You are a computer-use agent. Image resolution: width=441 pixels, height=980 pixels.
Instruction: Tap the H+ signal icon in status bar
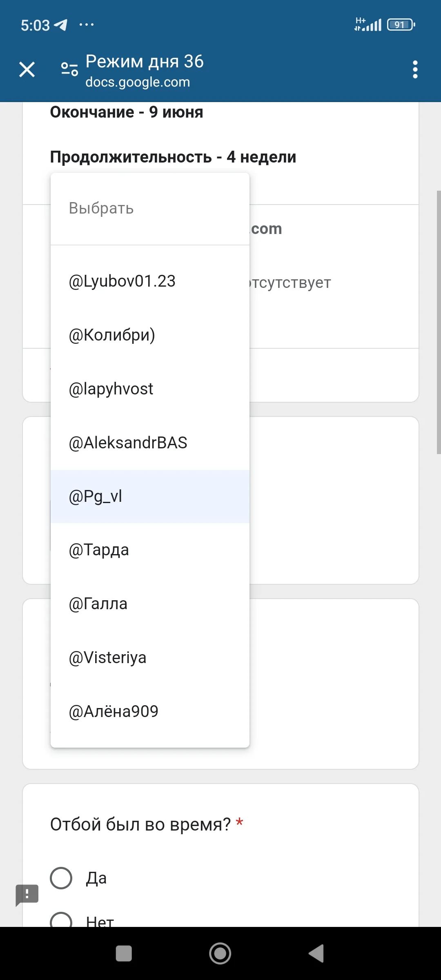[x=367, y=24]
